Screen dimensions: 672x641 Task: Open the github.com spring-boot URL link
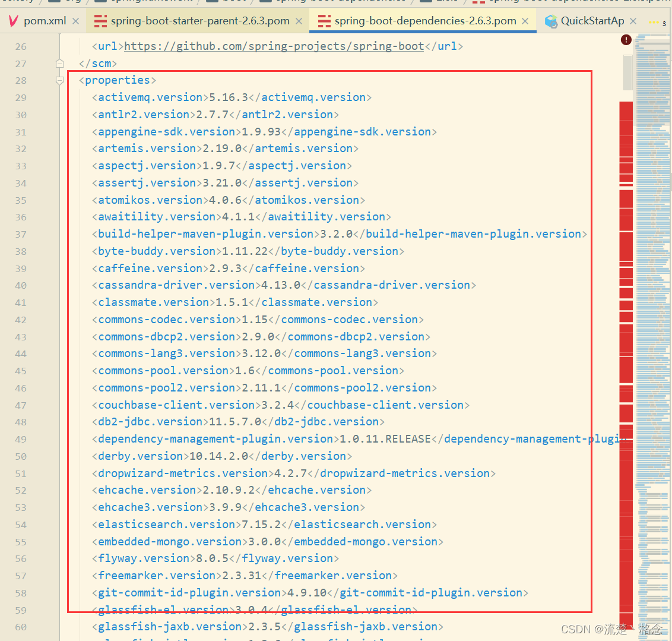click(274, 46)
